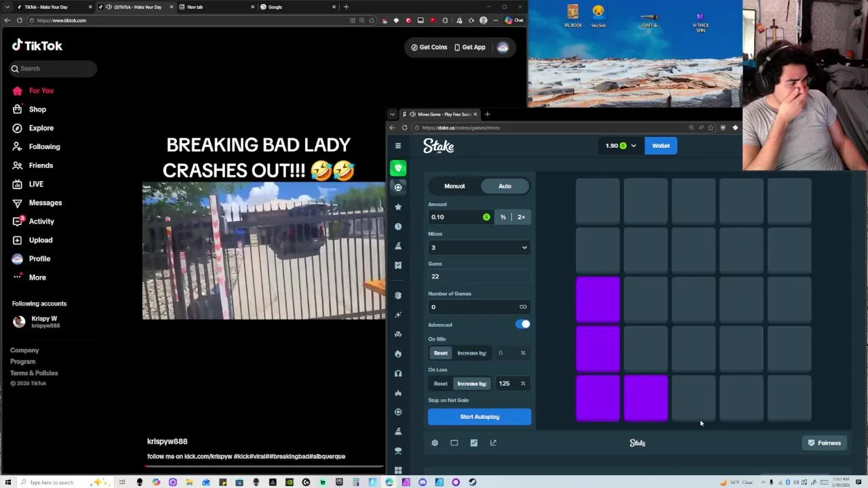Switch to the New tab browser tab
The height and width of the screenshot is (488, 868).
pyautogui.click(x=217, y=7)
